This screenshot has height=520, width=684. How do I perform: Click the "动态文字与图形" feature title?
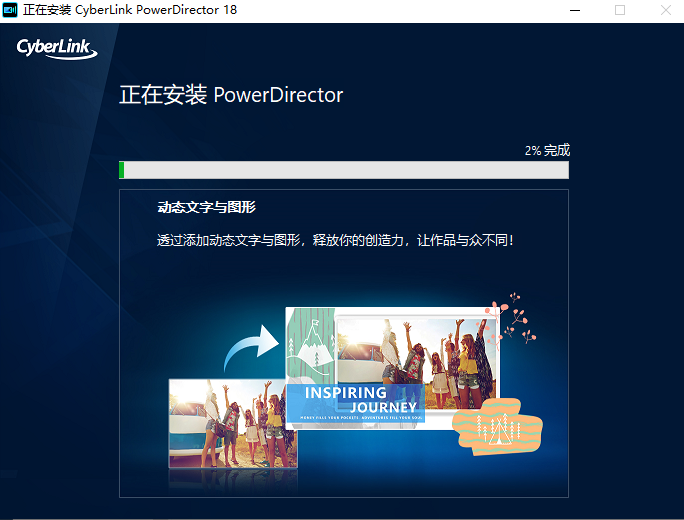[206, 207]
